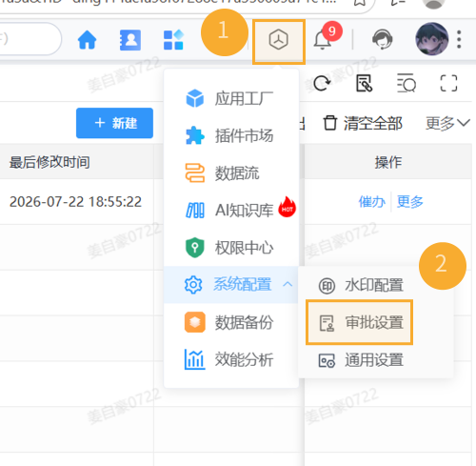Image resolution: width=476 pixels, height=466 pixels.
Task: Click the puzzle piece 插件市场 icon
Action: tap(195, 135)
